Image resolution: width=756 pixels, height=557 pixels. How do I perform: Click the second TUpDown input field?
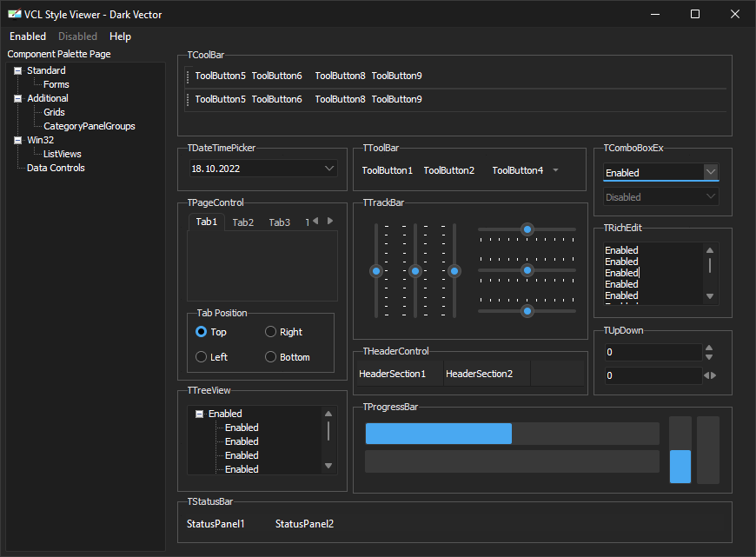[653, 375]
